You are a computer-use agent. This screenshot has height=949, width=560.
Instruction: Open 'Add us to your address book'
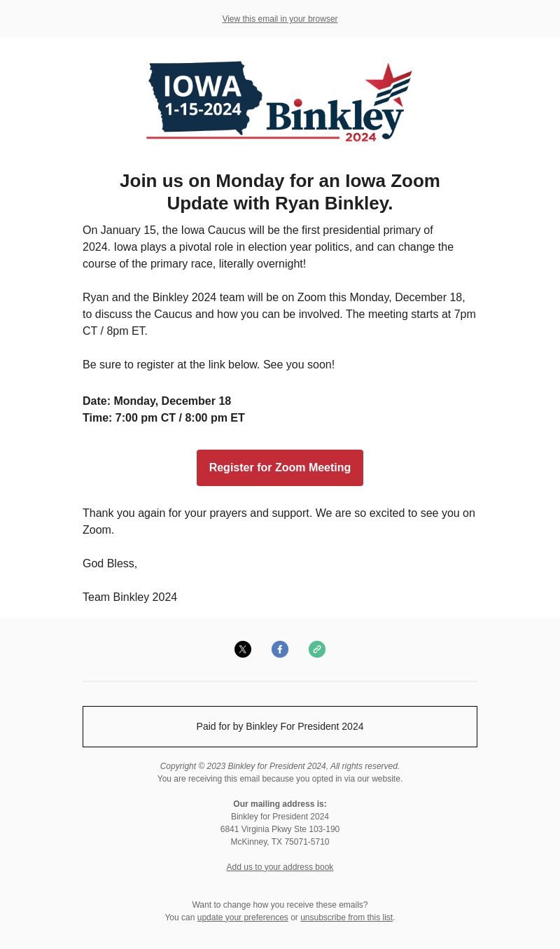coord(280,867)
